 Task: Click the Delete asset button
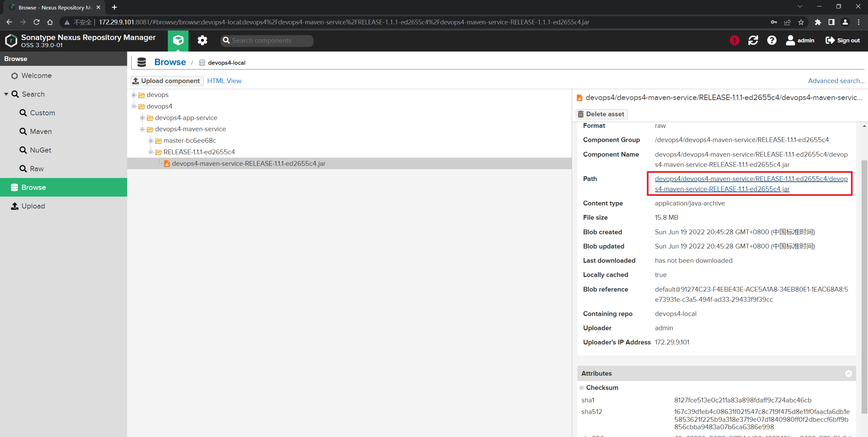[601, 114]
